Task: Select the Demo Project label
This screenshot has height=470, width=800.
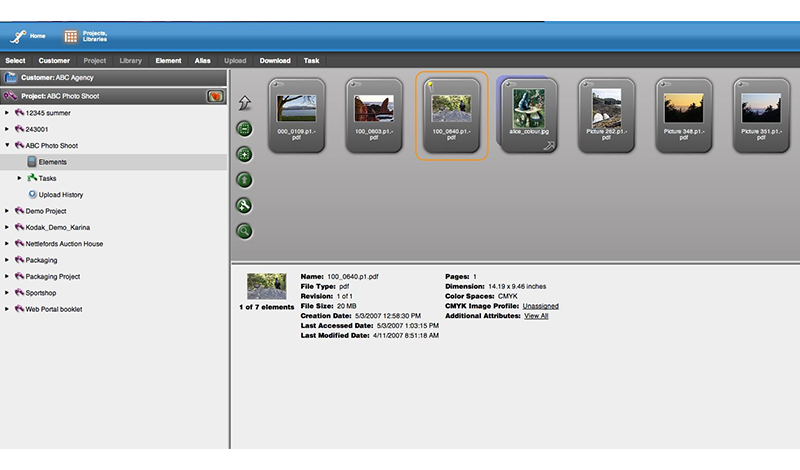Action: click(x=46, y=211)
